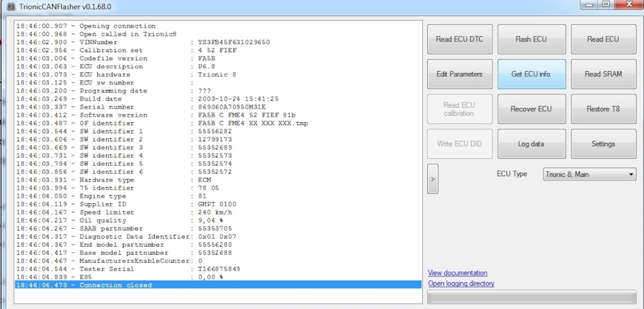Click the 'ECU description' P6.8 line
644x309 pixels.
tap(218, 66)
